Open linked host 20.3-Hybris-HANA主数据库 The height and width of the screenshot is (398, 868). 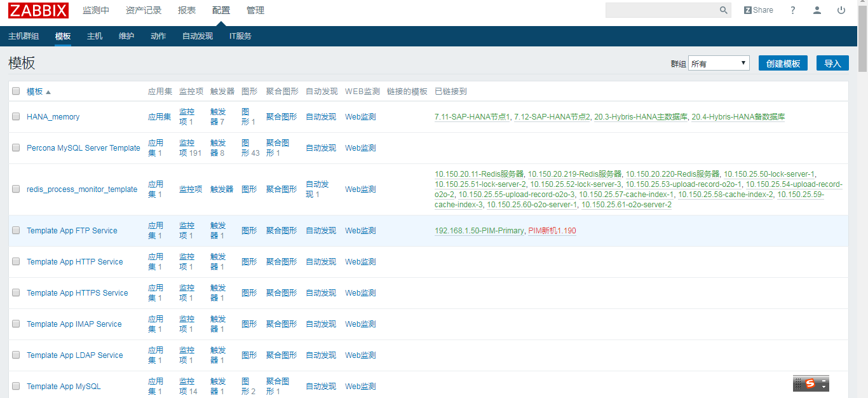click(641, 117)
